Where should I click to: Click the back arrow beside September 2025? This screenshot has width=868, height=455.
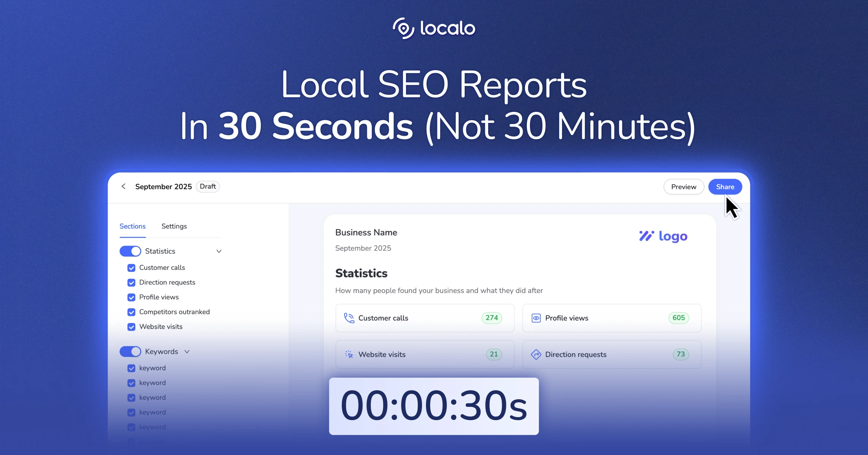(124, 186)
